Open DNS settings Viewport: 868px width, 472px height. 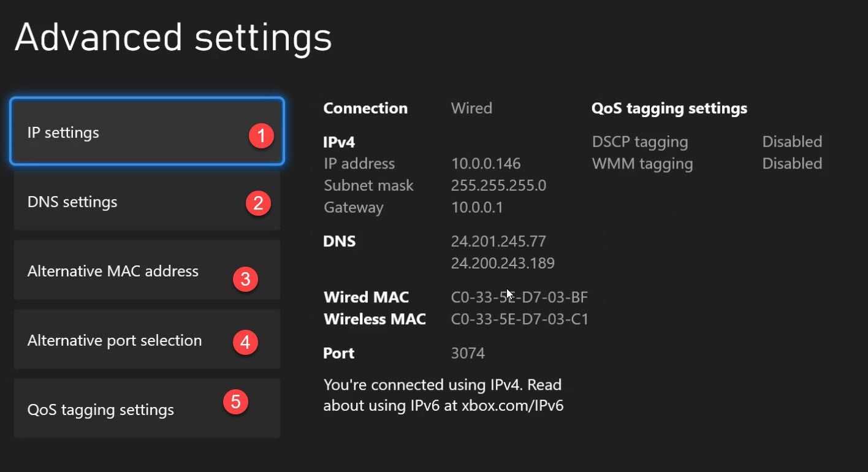pos(147,201)
